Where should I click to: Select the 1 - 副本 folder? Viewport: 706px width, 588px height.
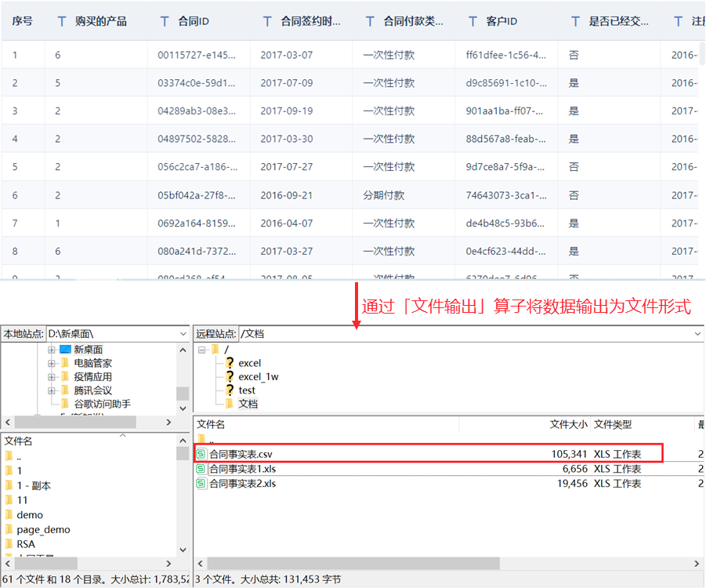tap(34, 485)
